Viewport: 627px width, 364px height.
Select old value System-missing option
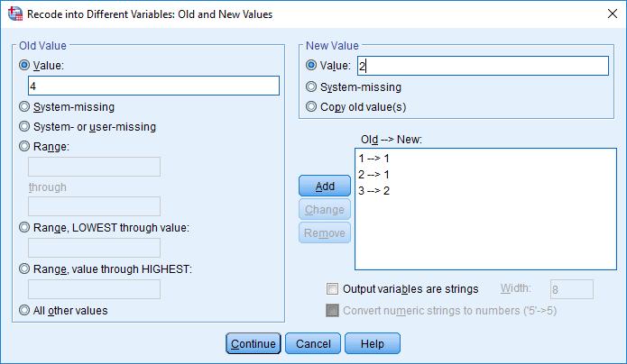pyautogui.click(x=24, y=106)
